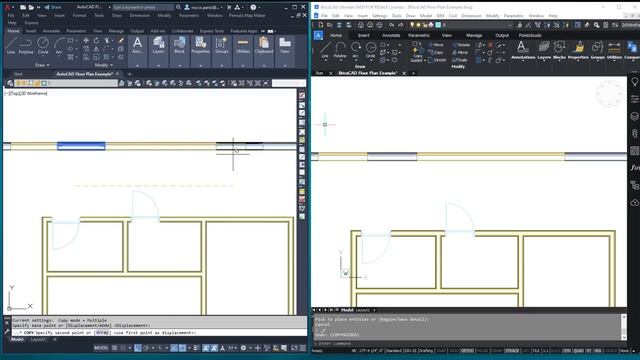
Task: Click the BricsCAD command history scrollbar
Action: click(624, 327)
